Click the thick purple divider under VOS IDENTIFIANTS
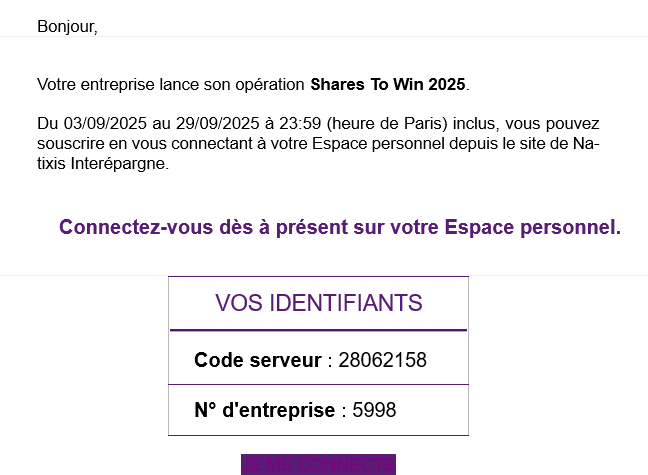 coord(318,330)
